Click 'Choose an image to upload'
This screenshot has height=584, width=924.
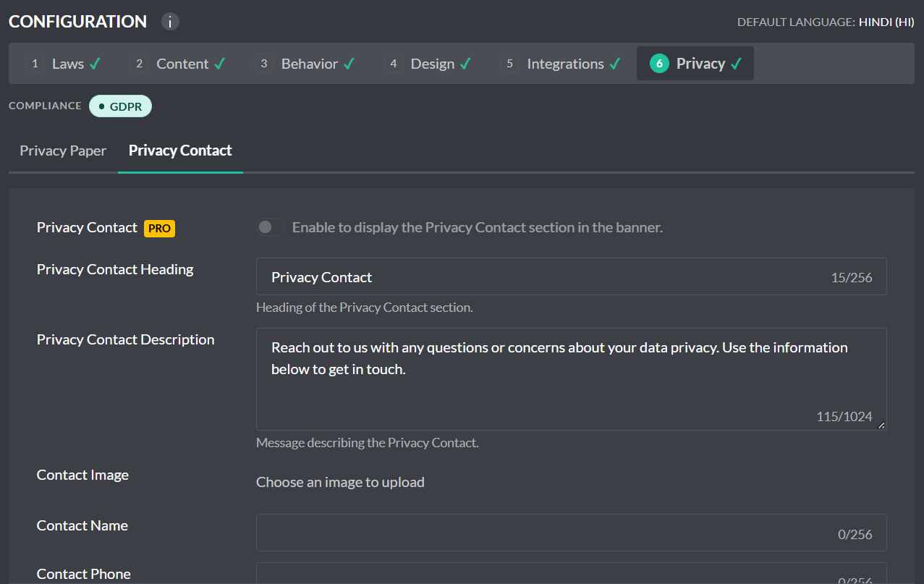(x=340, y=482)
